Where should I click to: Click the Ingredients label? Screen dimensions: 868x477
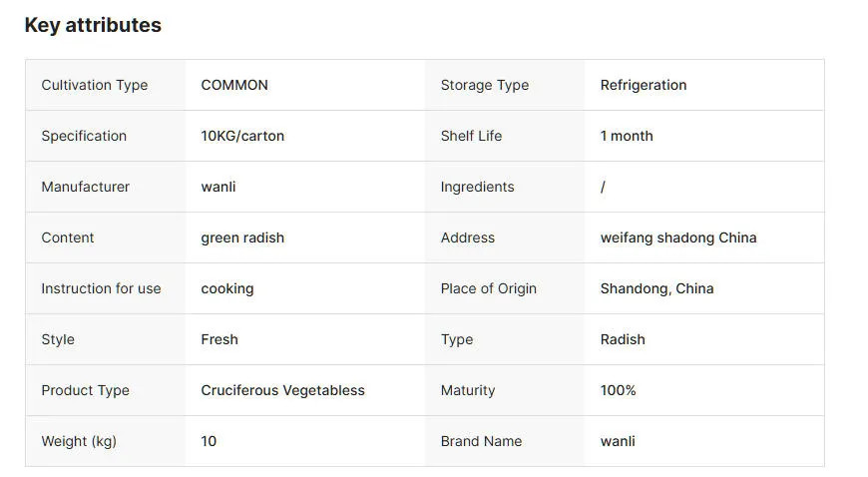(x=478, y=187)
